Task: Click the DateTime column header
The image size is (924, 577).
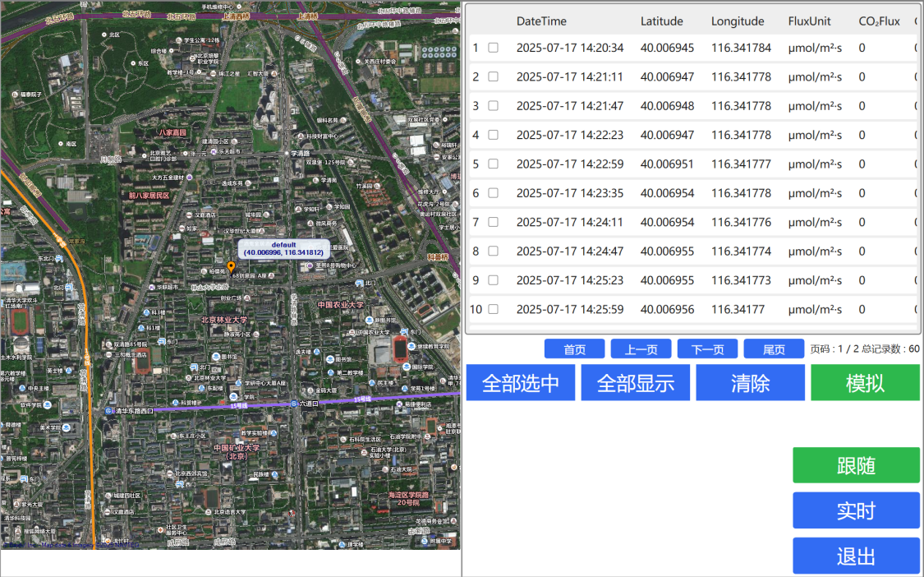Action: click(x=541, y=21)
